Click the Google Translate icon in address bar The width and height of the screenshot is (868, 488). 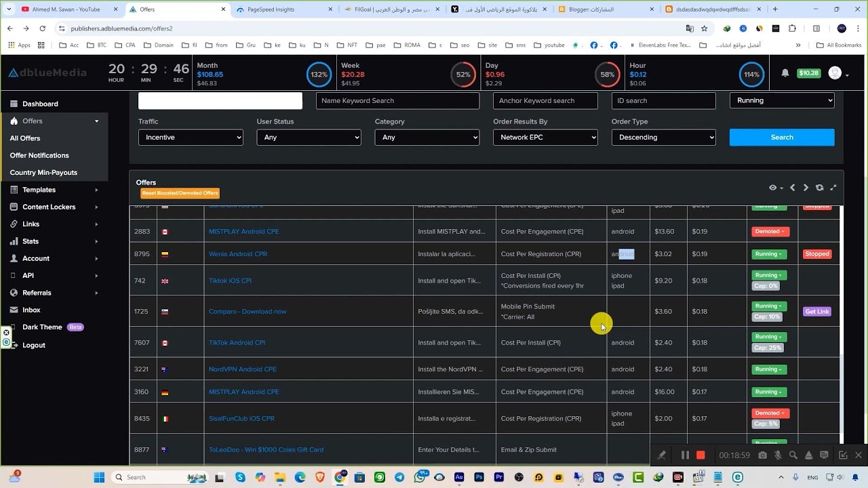(690, 28)
